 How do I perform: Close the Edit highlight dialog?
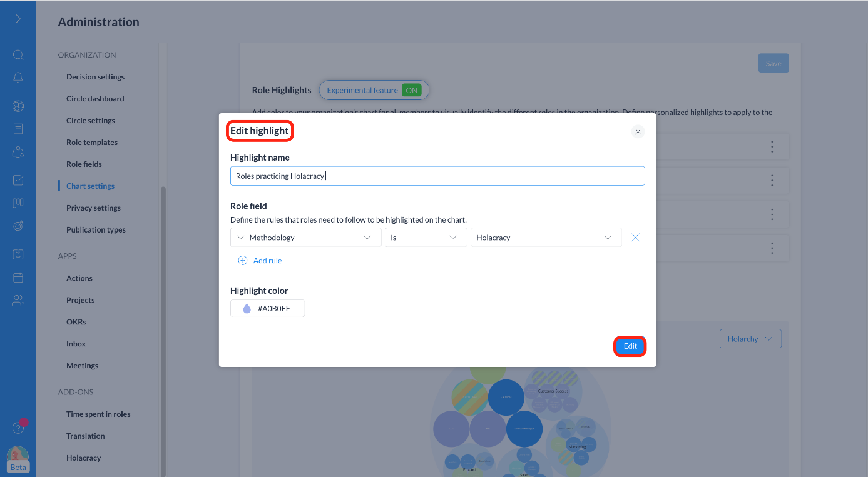(638, 131)
